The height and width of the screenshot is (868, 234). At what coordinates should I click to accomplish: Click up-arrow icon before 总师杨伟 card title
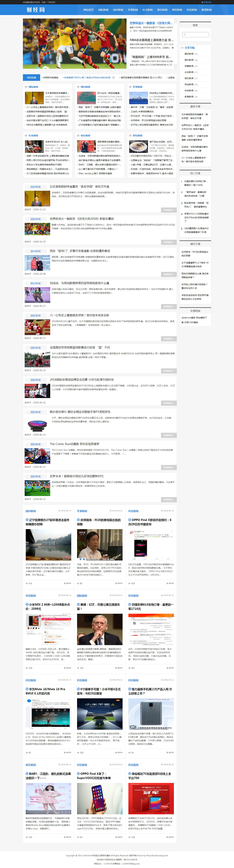coord(78,520)
